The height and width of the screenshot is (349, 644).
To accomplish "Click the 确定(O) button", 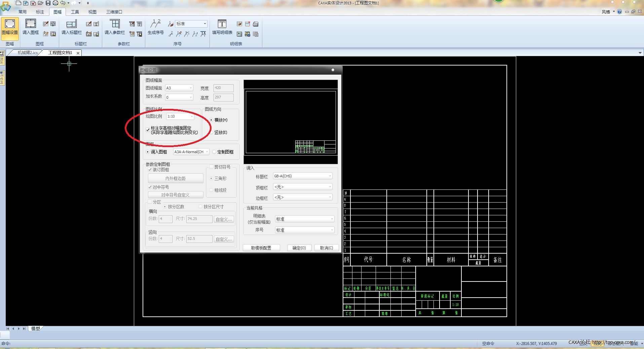I will [x=299, y=248].
